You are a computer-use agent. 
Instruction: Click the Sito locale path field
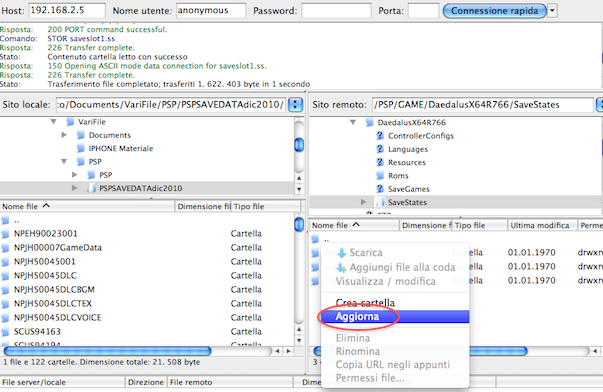click(171, 105)
